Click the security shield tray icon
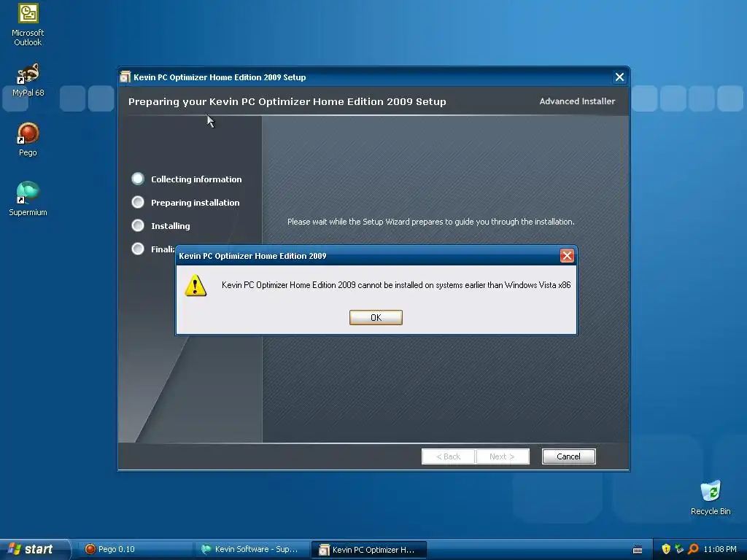Viewport: 747px width, 560px height. pyautogui.click(x=666, y=549)
